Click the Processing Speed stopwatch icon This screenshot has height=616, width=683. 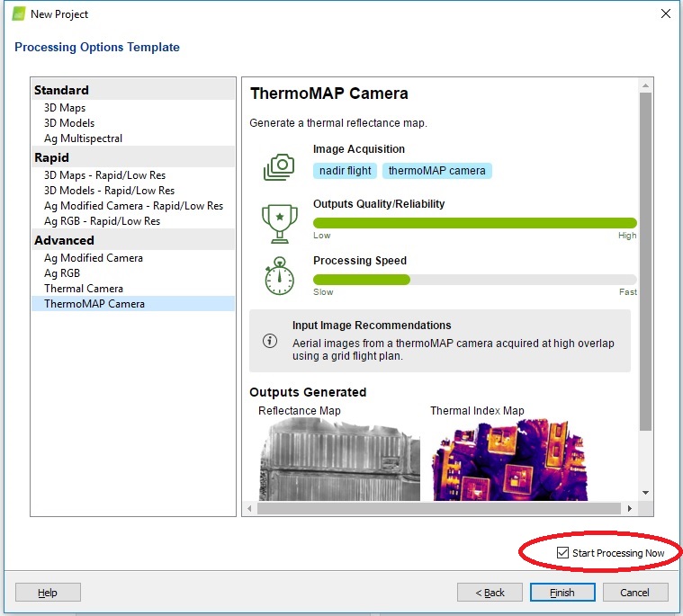[x=280, y=276]
